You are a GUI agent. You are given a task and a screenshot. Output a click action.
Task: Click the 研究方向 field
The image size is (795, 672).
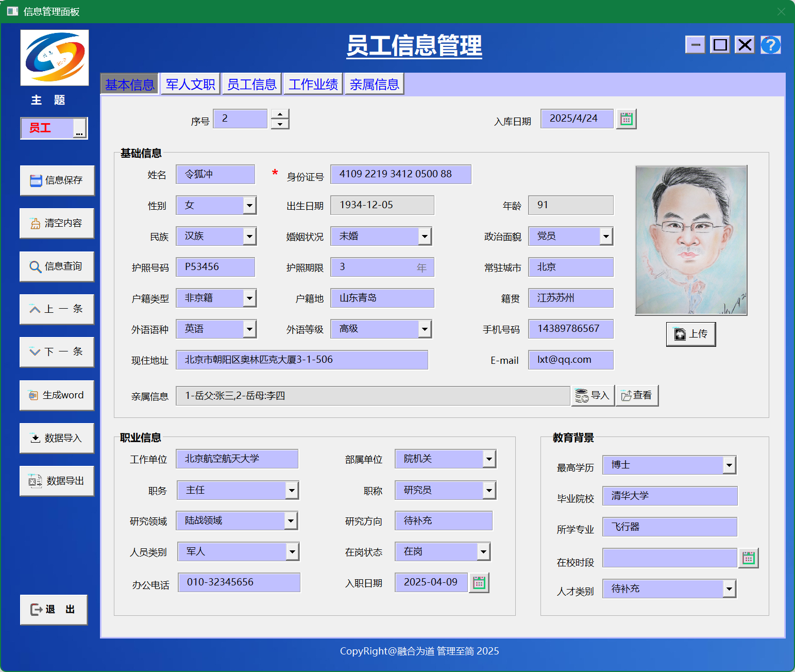click(x=444, y=520)
